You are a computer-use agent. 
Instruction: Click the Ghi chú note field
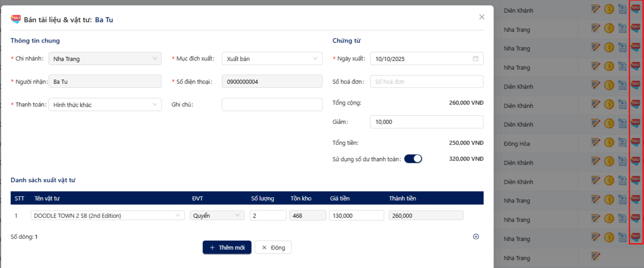coord(272,105)
